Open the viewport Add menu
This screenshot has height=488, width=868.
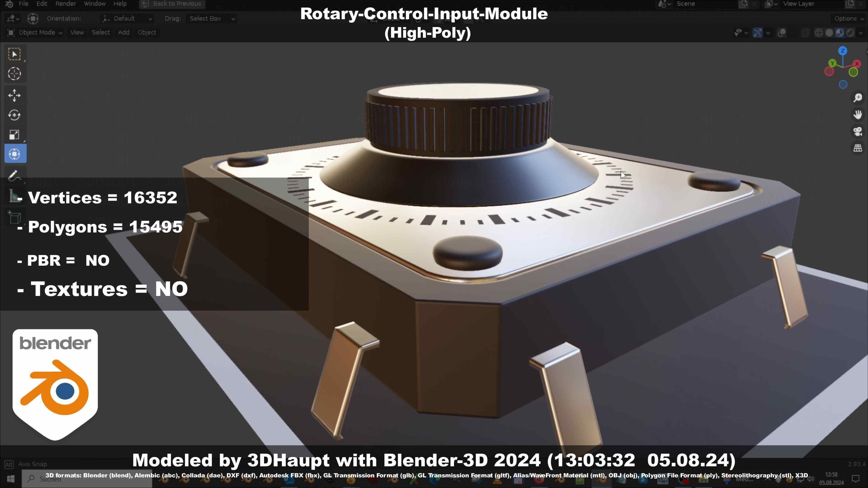124,33
